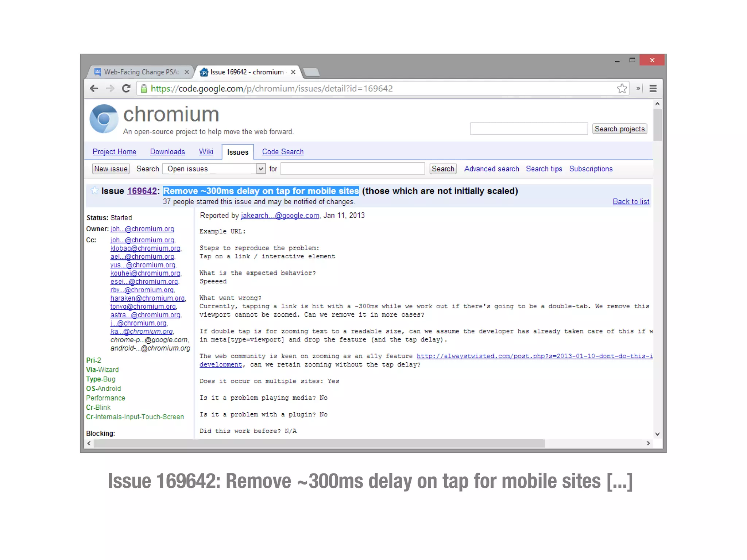The image size is (747, 560).
Task: Close the Web-Facing Change PSA tab
Action: coord(187,72)
